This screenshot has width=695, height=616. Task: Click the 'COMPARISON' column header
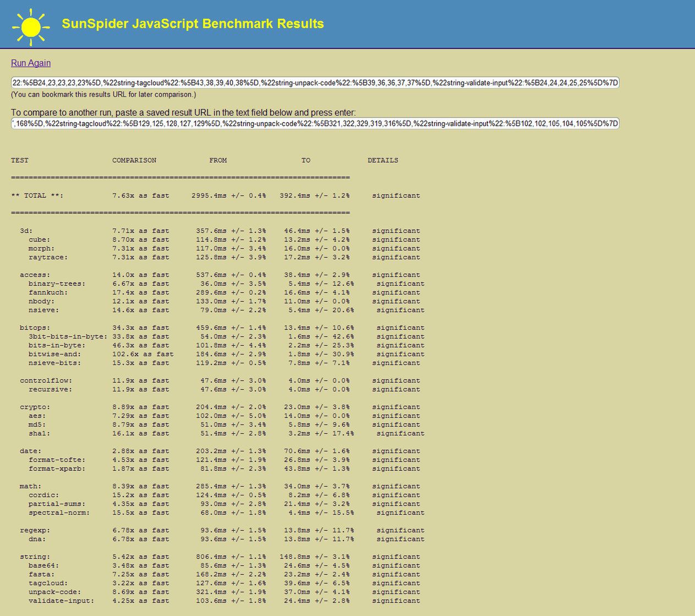click(x=134, y=161)
